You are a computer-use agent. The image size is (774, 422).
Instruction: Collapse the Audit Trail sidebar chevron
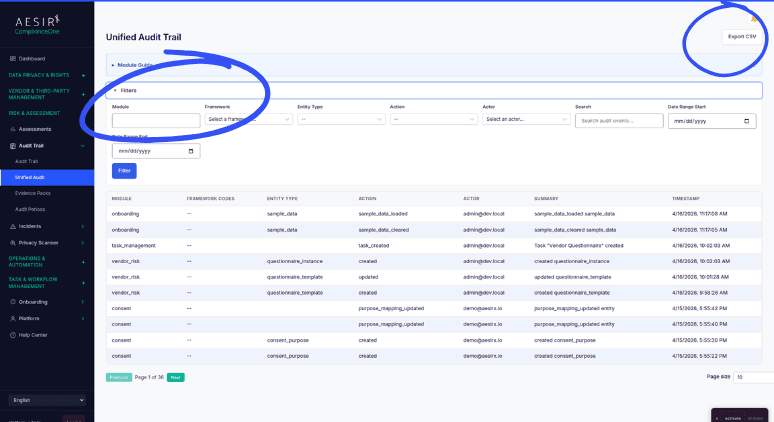pyautogui.click(x=82, y=146)
